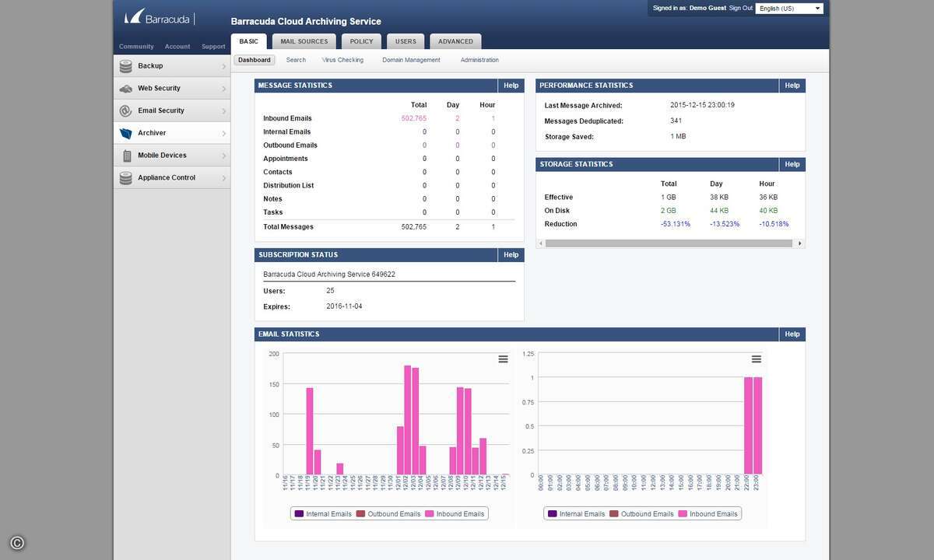
Task: Click the On Disk 2 GB value
Action: pyautogui.click(x=669, y=211)
